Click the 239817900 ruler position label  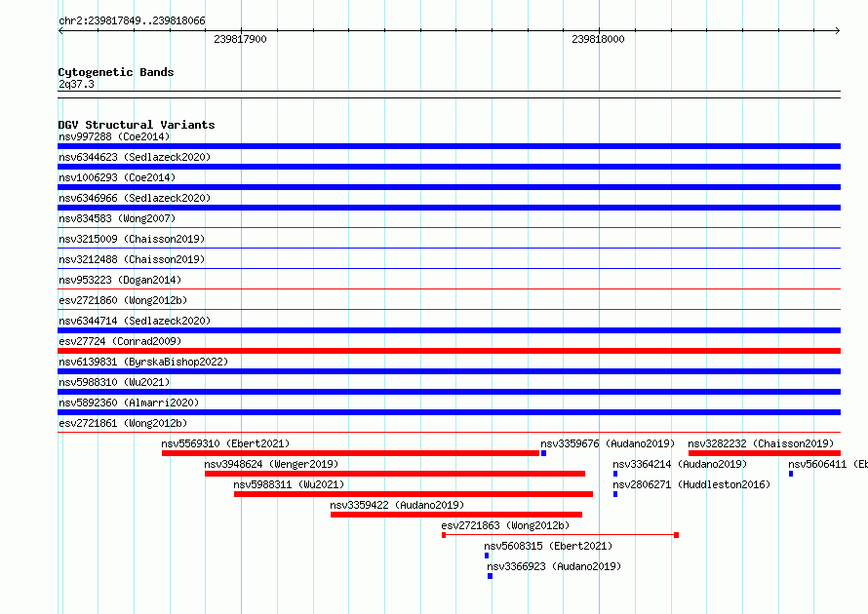point(240,39)
